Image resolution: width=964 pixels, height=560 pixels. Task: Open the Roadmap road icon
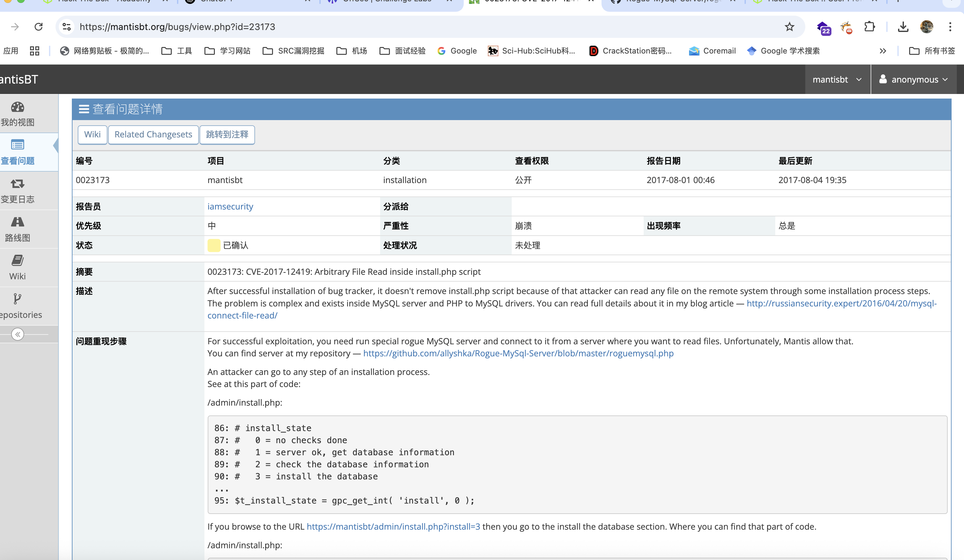click(x=18, y=222)
